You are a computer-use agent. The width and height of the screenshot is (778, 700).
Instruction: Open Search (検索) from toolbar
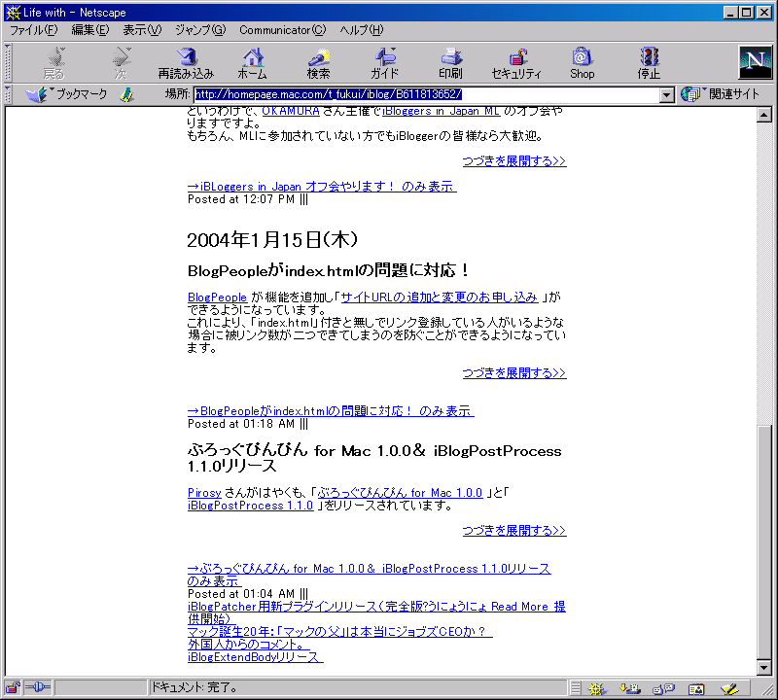[x=318, y=63]
